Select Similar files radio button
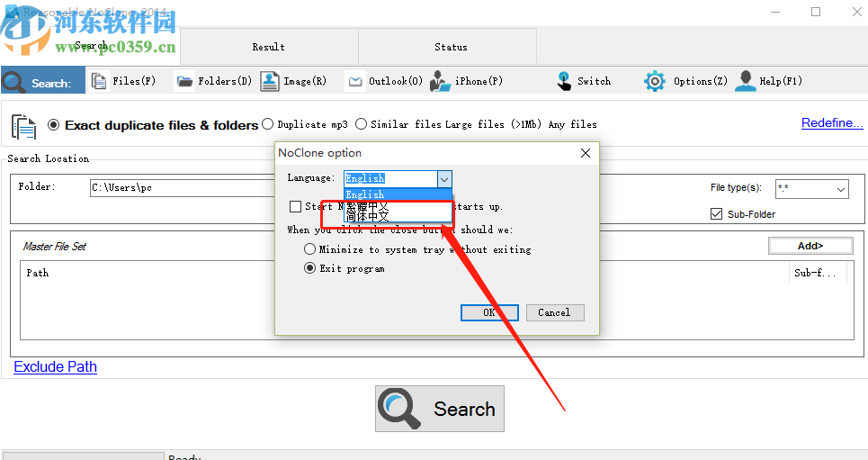The image size is (868, 460). click(361, 123)
